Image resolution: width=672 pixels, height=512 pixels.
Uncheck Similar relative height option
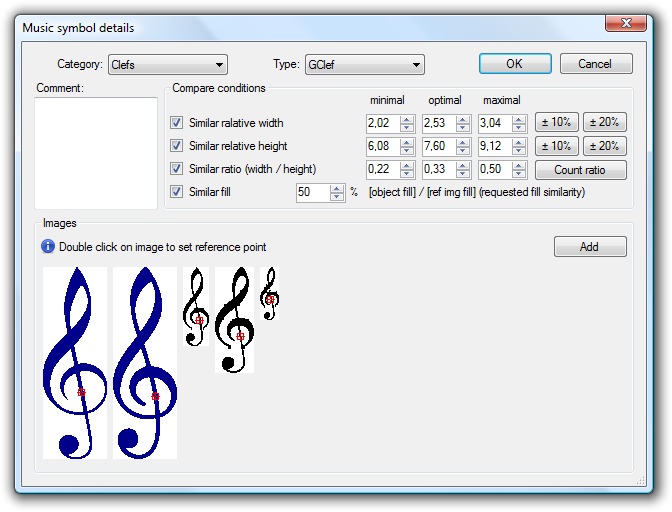pos(177,146)
